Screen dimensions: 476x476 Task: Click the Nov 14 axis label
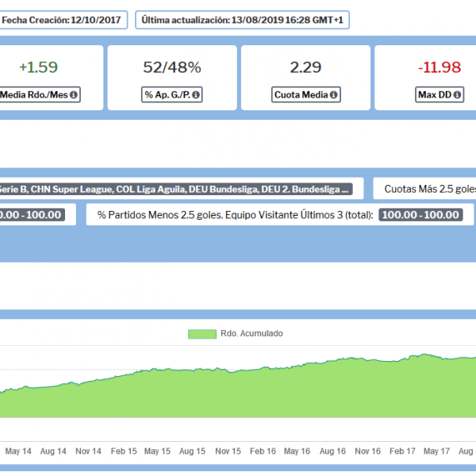88,451
